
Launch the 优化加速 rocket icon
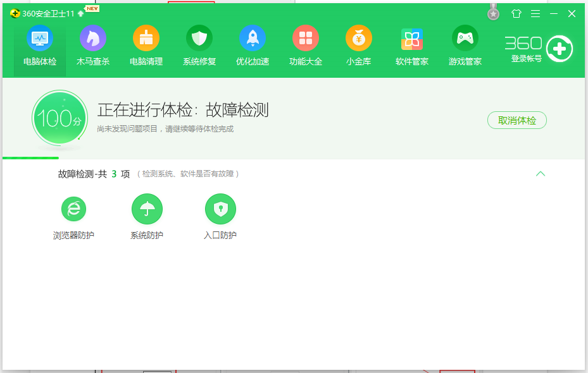tap(253, 39)
